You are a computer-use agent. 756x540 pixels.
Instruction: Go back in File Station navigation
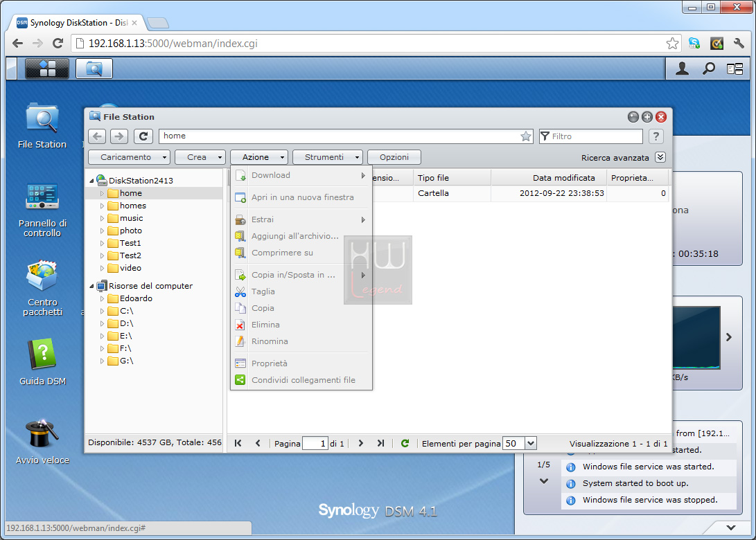[98, 136]
